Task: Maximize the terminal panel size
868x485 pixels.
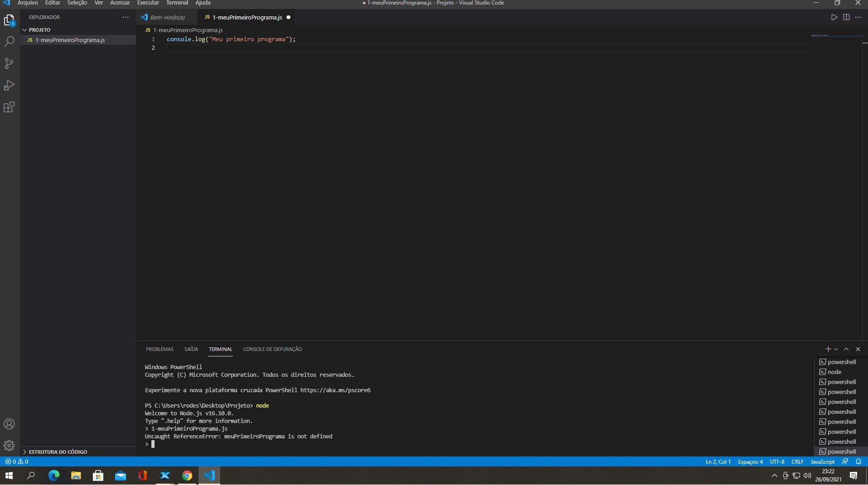Action: pyautogui.click(x=846, y=349)
